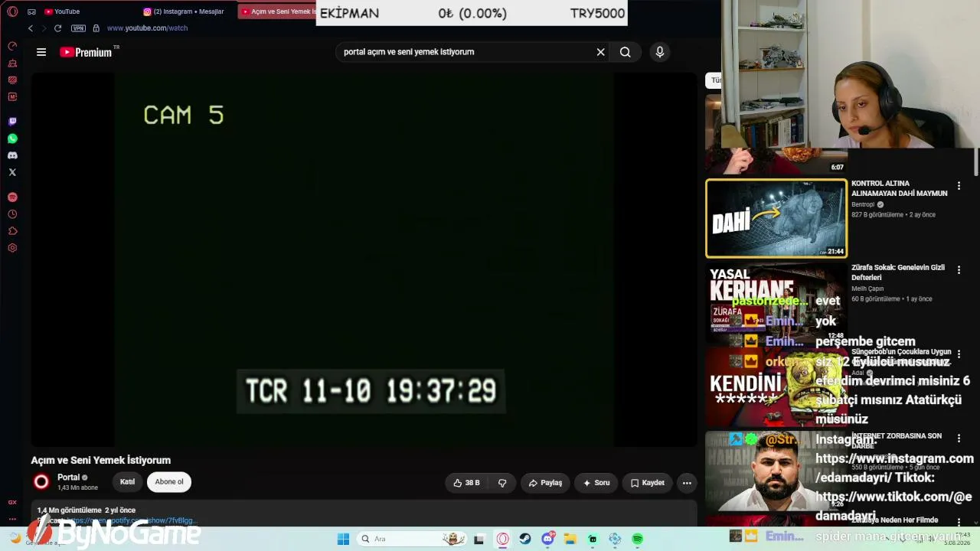Click the Katıl membership button

coord(127,482)
